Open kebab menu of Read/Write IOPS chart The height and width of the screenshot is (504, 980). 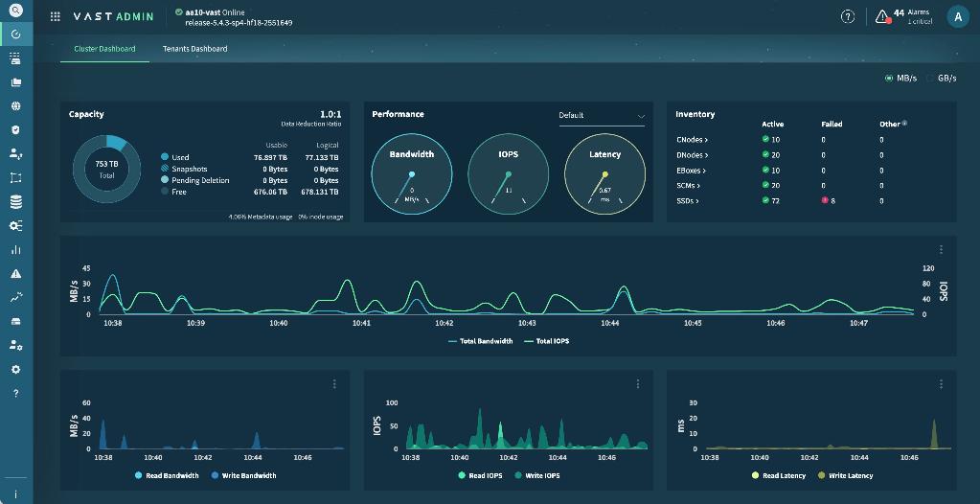pyautogui.click(x=637, y=384)
